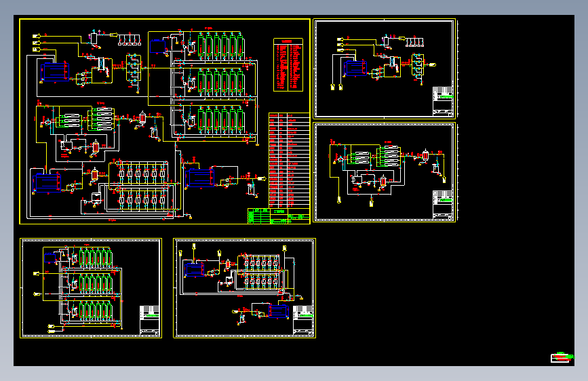Click the blue tank at upper-left of main sheet
This screenshot has width=588, height=381.
tap(55, 72)
